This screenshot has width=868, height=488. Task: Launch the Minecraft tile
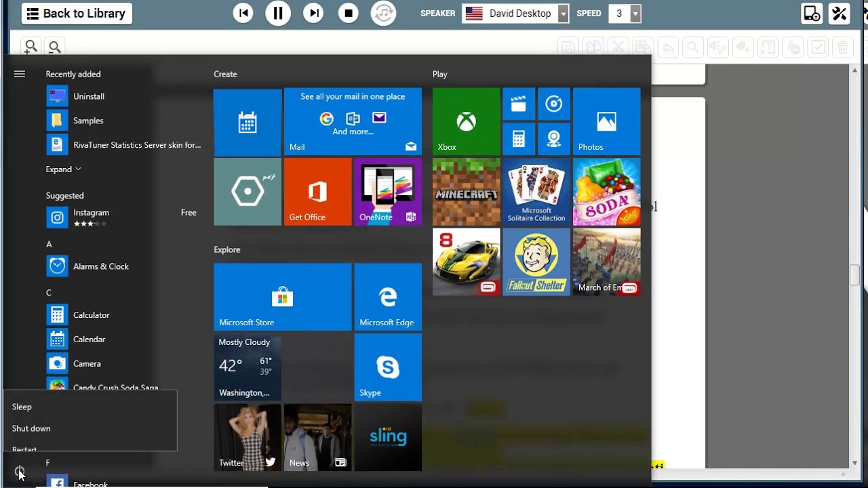coord(467,192)
